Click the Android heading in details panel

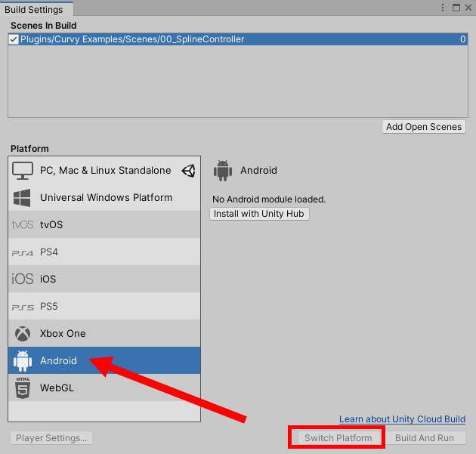(258, 171)
